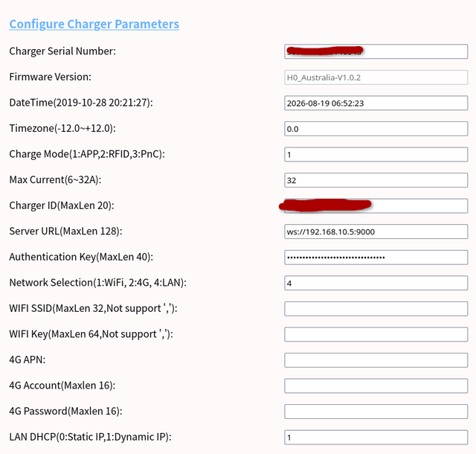Image resolution: width=476 pixels, height=454 pixels.
Task: Click the 'DateTime(2019-10-28 20:21:27):' label
Action: coord(81,103)
